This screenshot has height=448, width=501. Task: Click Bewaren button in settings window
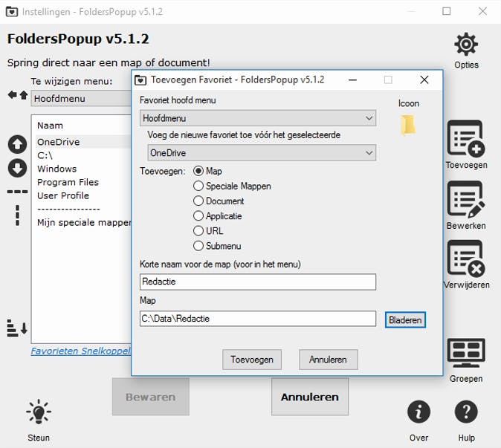pos(151,397)
